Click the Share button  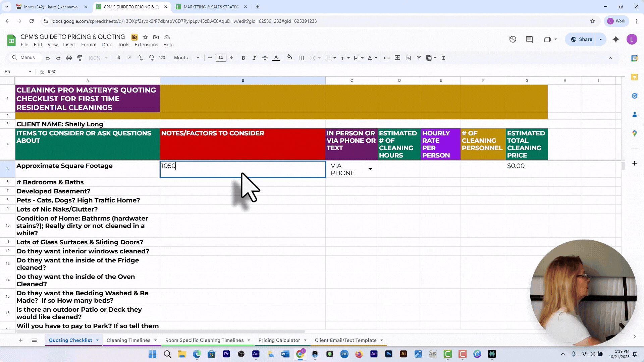(582, 39)
